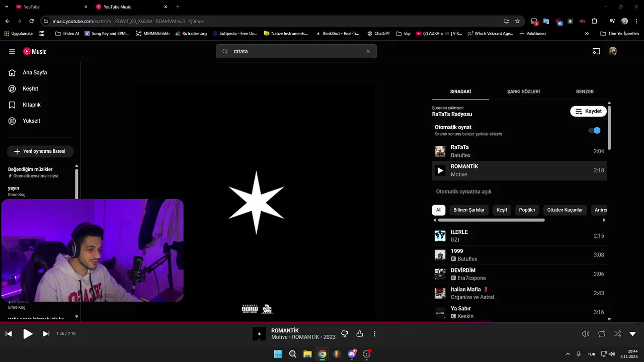Select the Gözden Kaçanlar chip
The image size is (644, 362).
click(x=565, y=210)
